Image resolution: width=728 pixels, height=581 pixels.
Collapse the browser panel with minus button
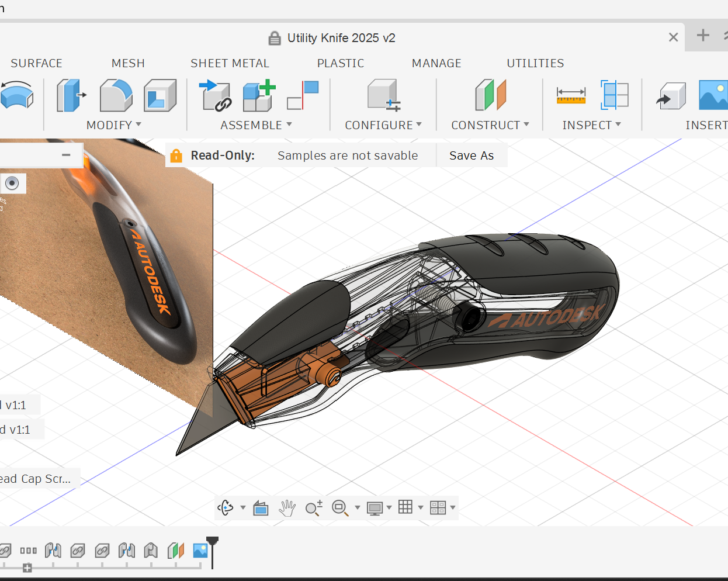pos(66,155)
